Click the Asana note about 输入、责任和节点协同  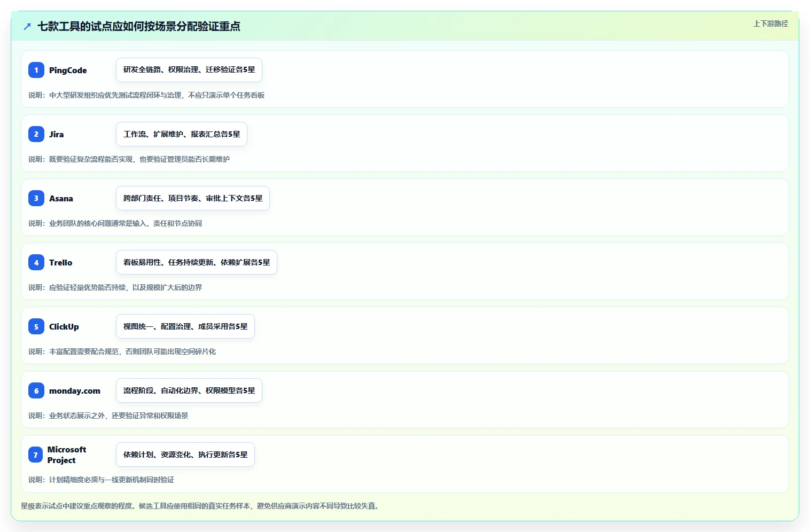[x=115, y=223]
